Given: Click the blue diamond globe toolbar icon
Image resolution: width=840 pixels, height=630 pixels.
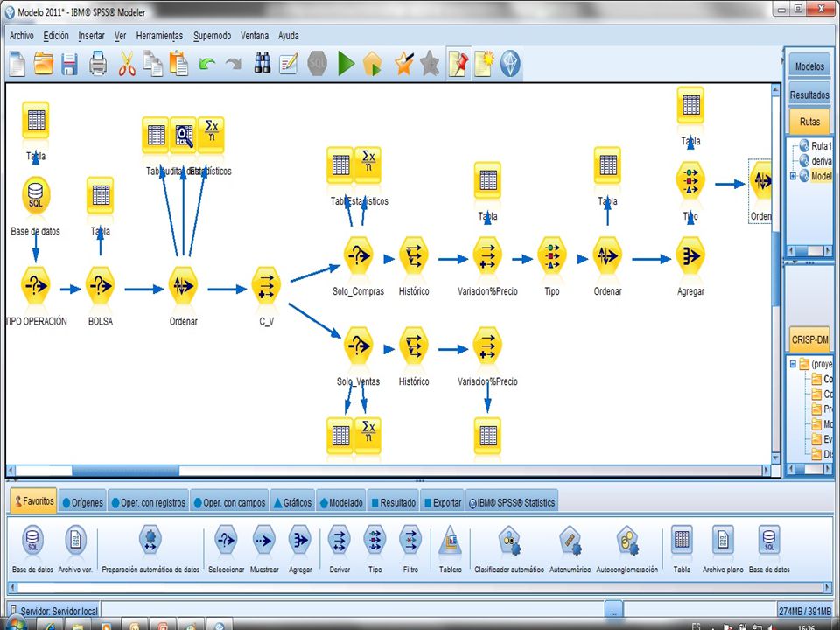Looking at the screenshot, I should point(510,64).
